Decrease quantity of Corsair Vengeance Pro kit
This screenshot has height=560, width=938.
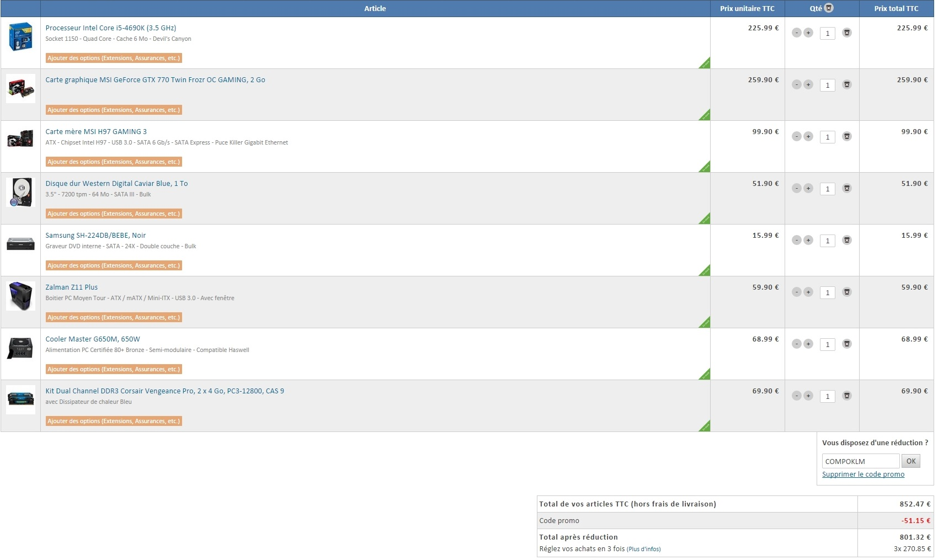796,396
